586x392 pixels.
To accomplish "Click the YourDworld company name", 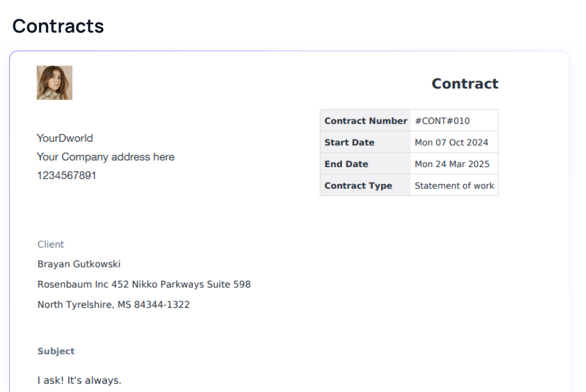I will (x=65, y=138).
